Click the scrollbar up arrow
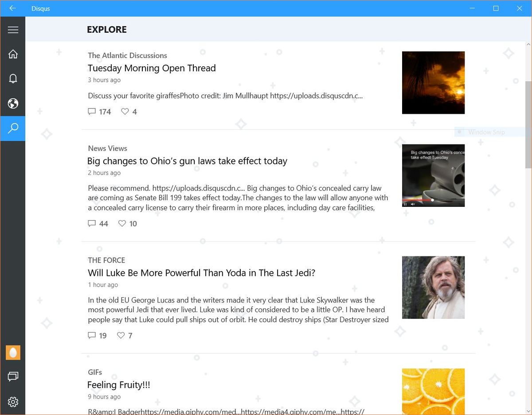The height and width of the screenshot is (415, 532). [528, 44]
